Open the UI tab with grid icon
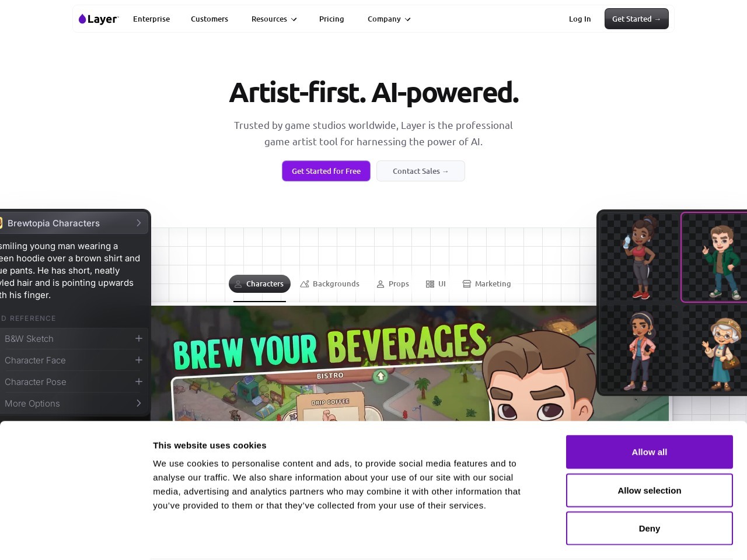This screenshot has height=560, width=747. point(436,283)
